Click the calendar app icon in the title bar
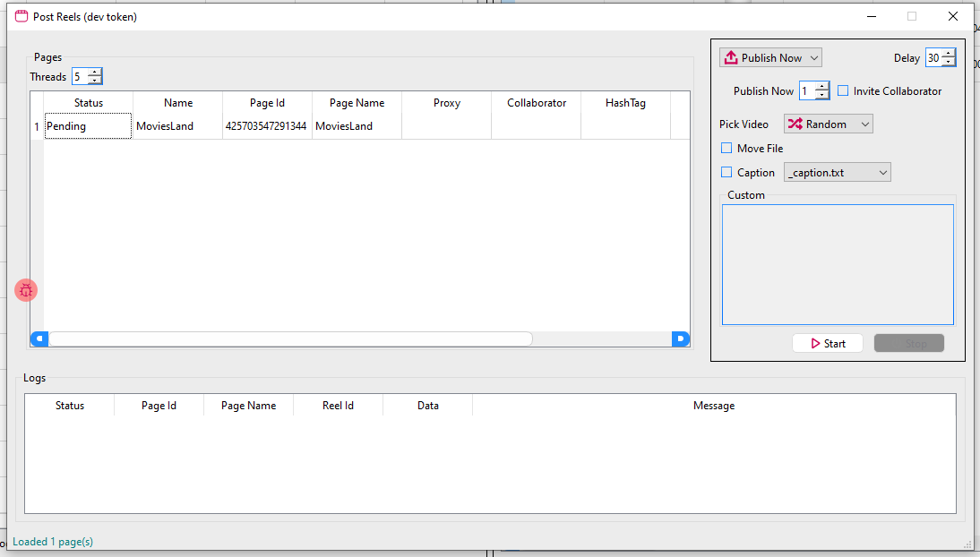Screen dimensions: 980x557 coord(20,15)
